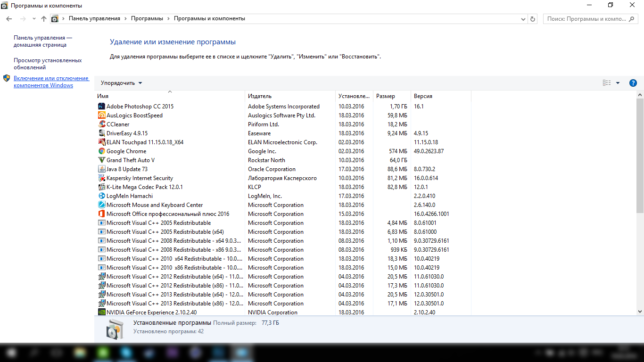Click the view mode icon

[x=607, y=83]
